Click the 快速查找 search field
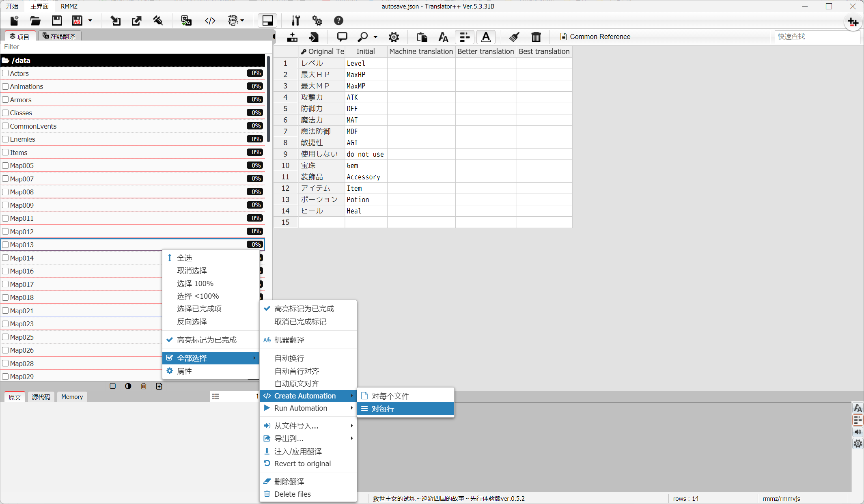The image size is (864, 504). tap(817, 37)
